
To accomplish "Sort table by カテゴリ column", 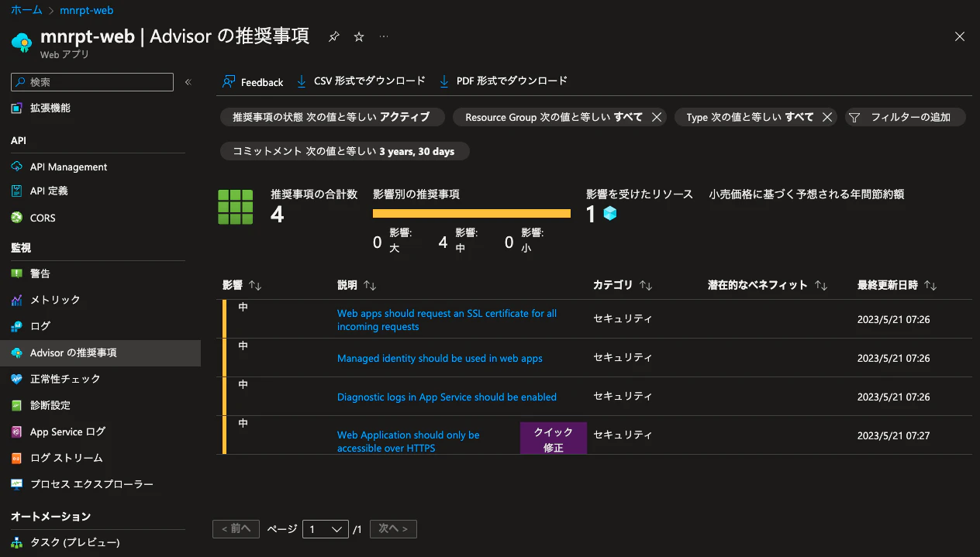I will [623, 285].
